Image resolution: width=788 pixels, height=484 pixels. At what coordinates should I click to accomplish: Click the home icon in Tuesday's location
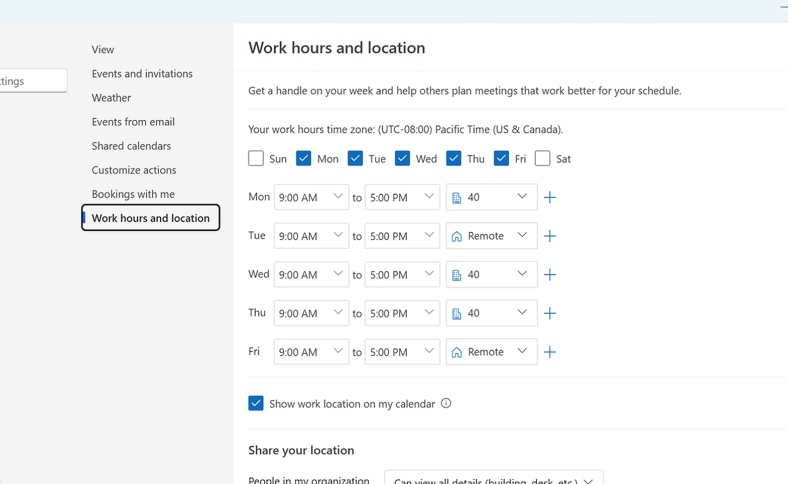point(457,237)
